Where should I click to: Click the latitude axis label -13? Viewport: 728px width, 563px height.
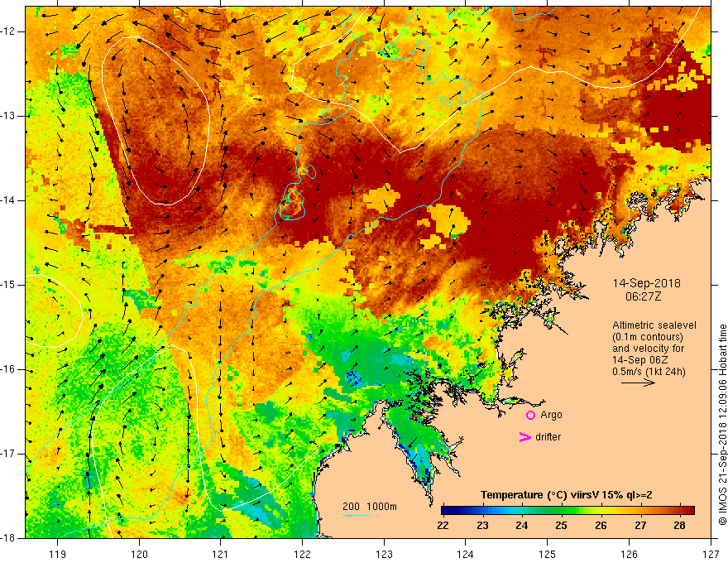7,116
